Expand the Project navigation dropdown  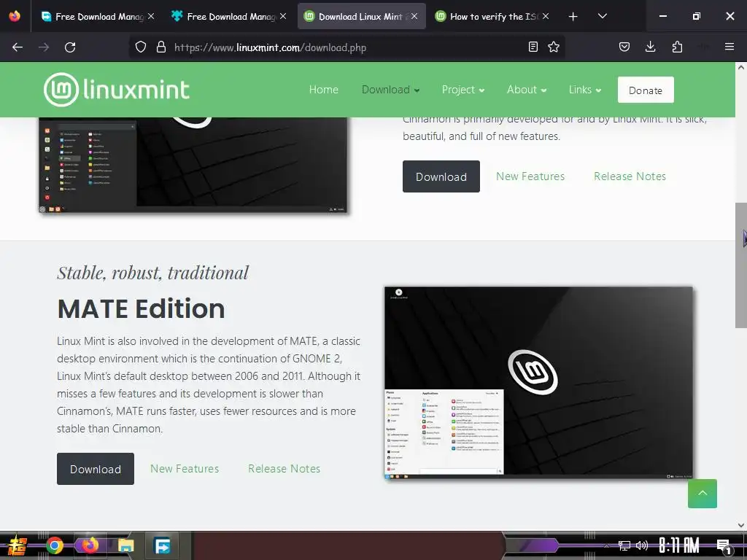point(463,90)
